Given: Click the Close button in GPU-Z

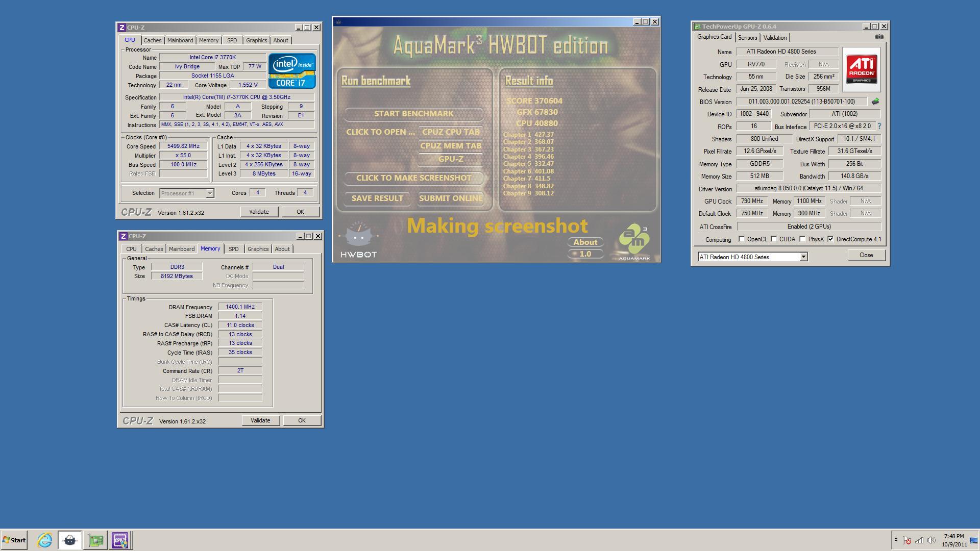Looking at the screenshot, I should 866,255.
